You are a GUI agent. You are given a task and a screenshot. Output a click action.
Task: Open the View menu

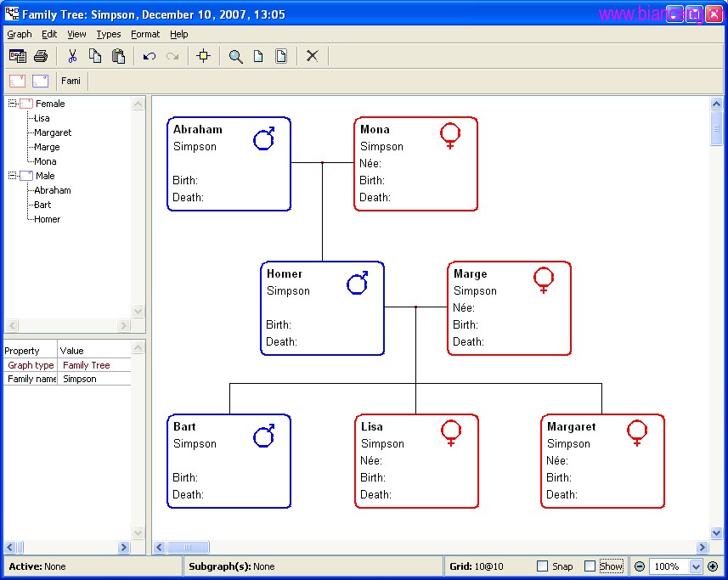[x=76, y=34]
